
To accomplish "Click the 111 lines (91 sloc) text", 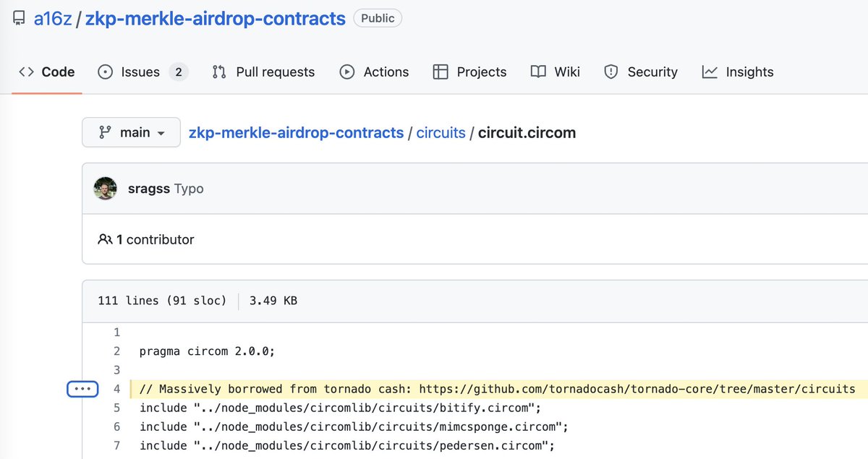I will [x=162, y=301].
